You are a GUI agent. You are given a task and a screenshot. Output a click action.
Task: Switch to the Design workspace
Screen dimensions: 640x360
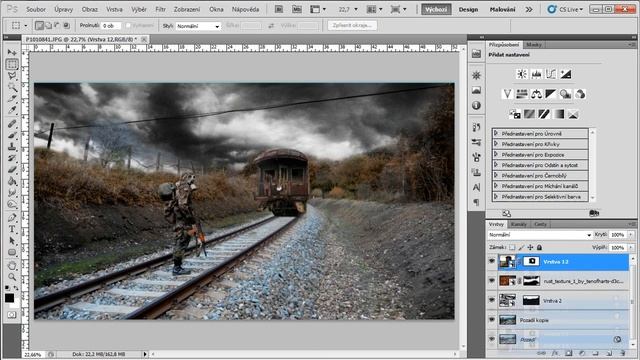coord(468,9)
